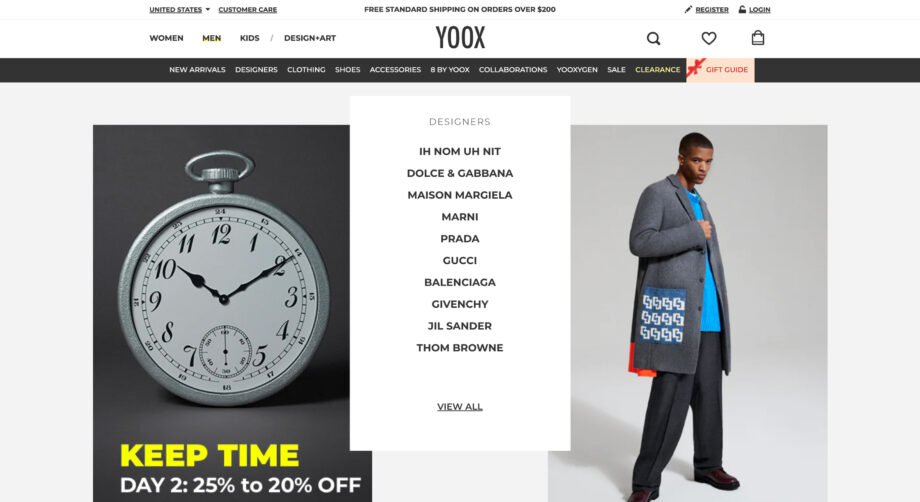Switch to the Kids section
This screenshot has height=502, width=920.
pyautogui.click(x=249, y=38)
